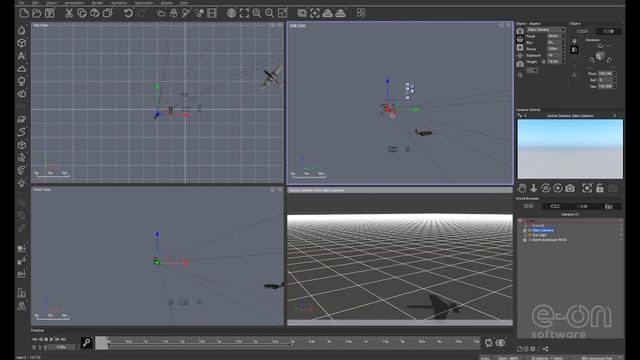Screen dimensions: 640x360
Task: Toggle the loop animation icon right of timeline
Action: click(489, 343)
